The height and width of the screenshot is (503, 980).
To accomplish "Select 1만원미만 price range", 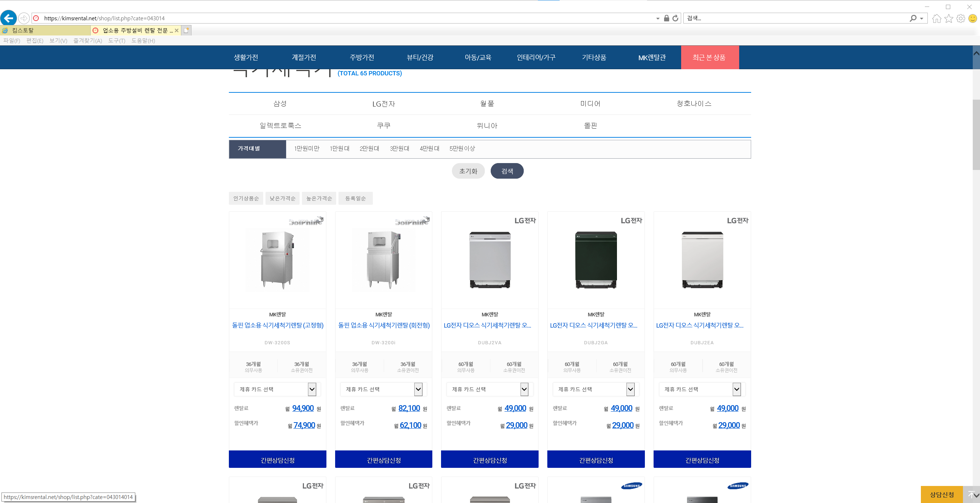I will [x=306, y=148].
